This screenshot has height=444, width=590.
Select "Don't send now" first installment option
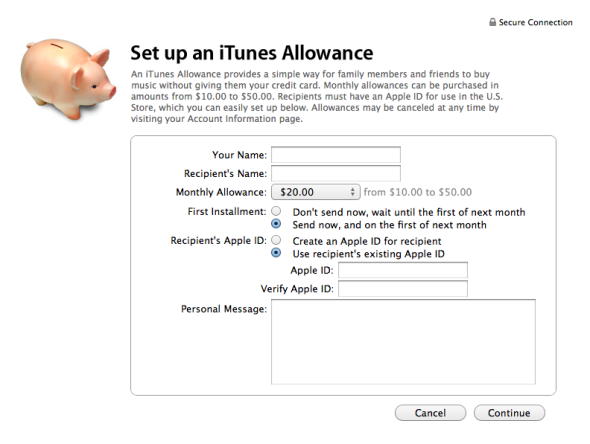pyautogui.click(x=276, y=211)
